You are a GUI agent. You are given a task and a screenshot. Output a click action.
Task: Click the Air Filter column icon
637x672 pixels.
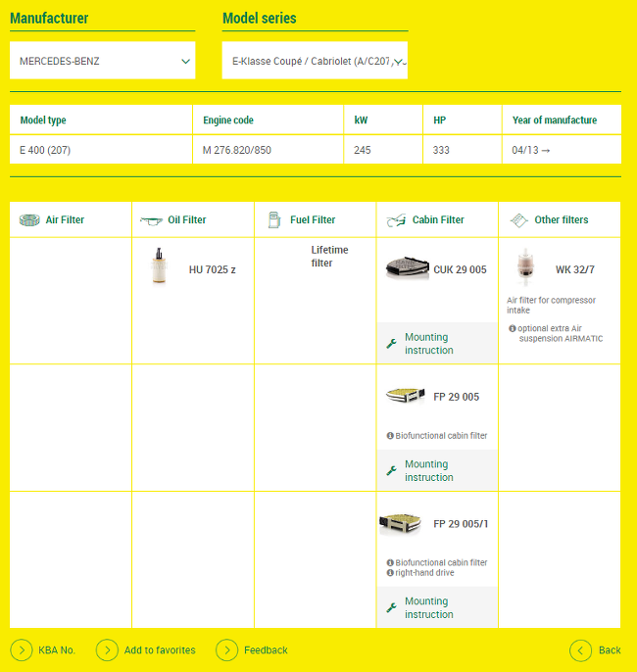29,219
